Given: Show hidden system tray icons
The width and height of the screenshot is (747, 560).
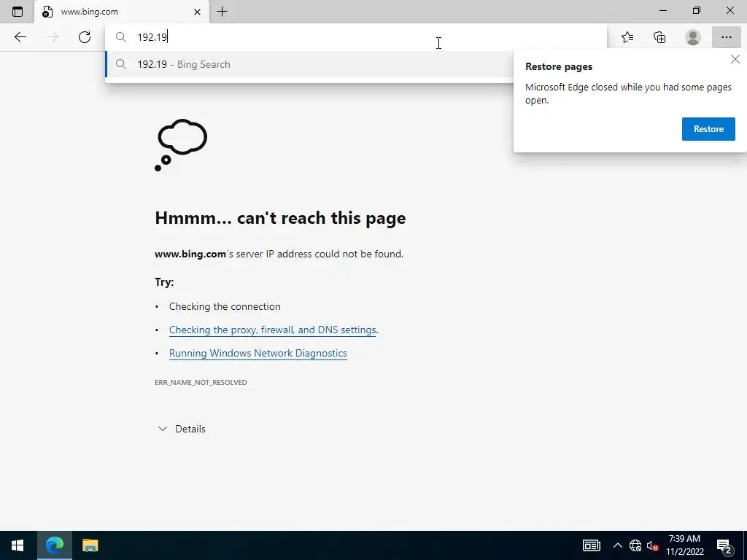Looking at the screenshot, I should coord(617,545).
